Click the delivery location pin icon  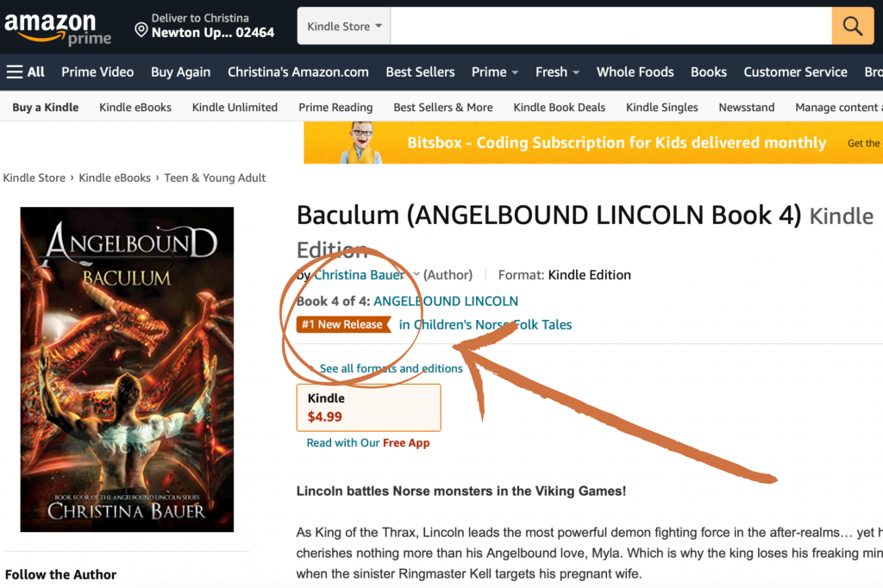(x=141, y=29)
